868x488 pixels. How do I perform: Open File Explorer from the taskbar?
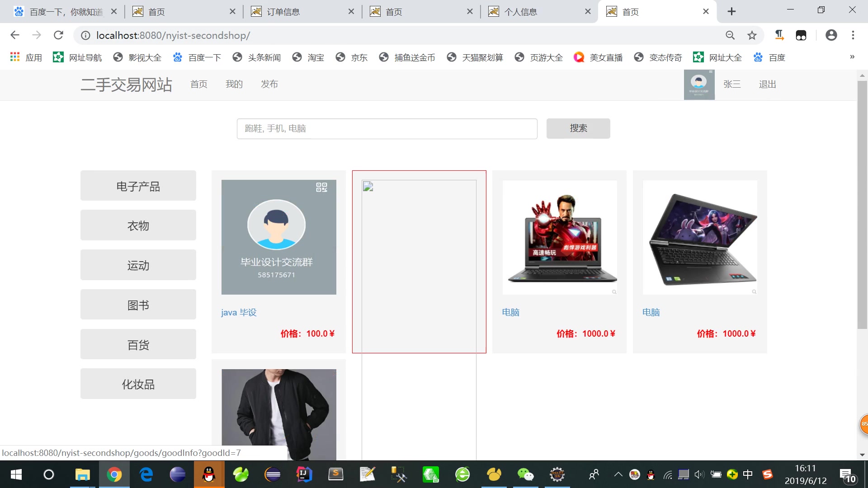82,474
